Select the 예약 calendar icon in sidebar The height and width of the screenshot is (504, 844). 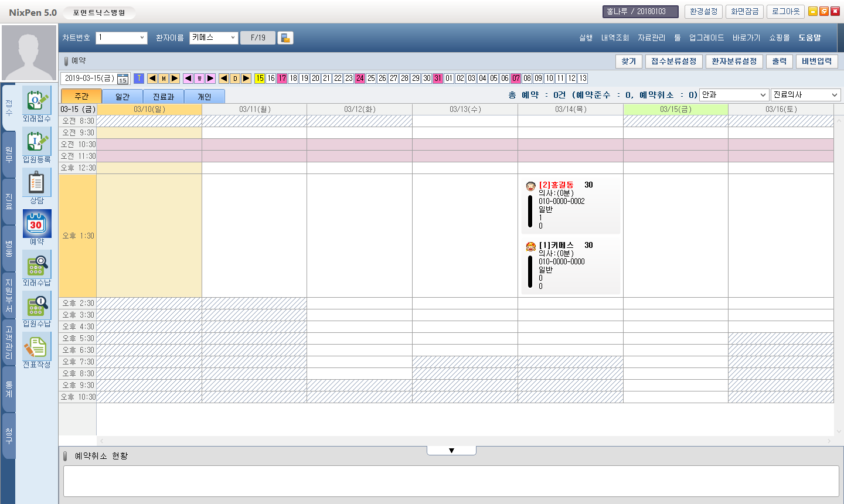[36, 224]
